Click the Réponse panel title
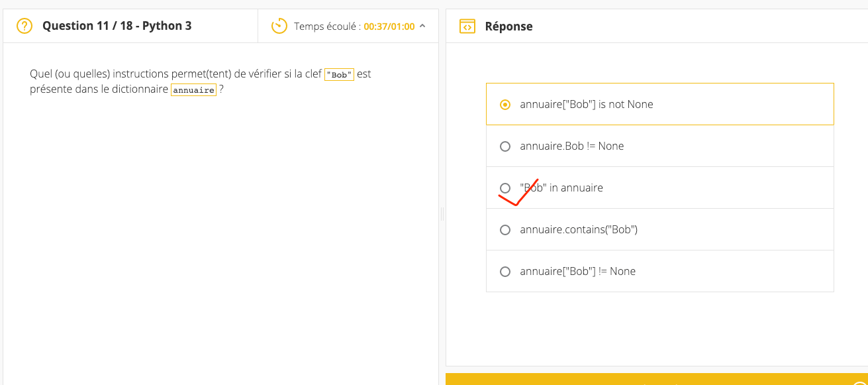 (508, 27)
